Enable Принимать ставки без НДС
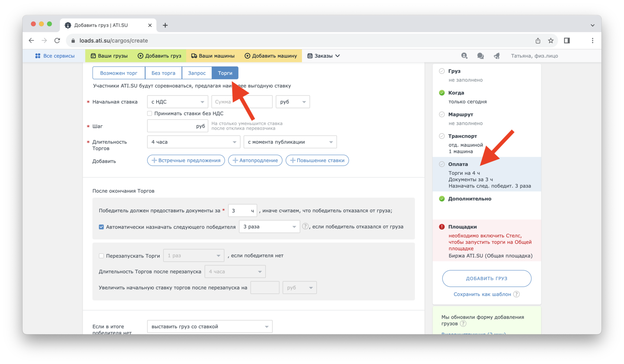The image size is (624, 364). [149, 114]
